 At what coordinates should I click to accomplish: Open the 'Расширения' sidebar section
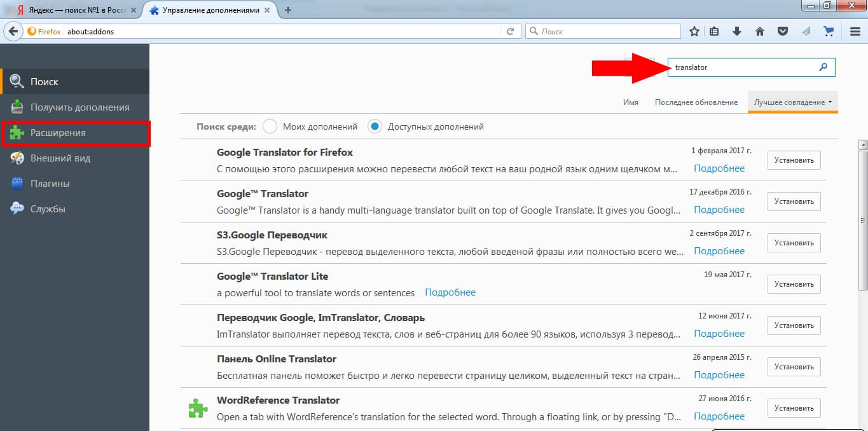[x=76, y=133]
